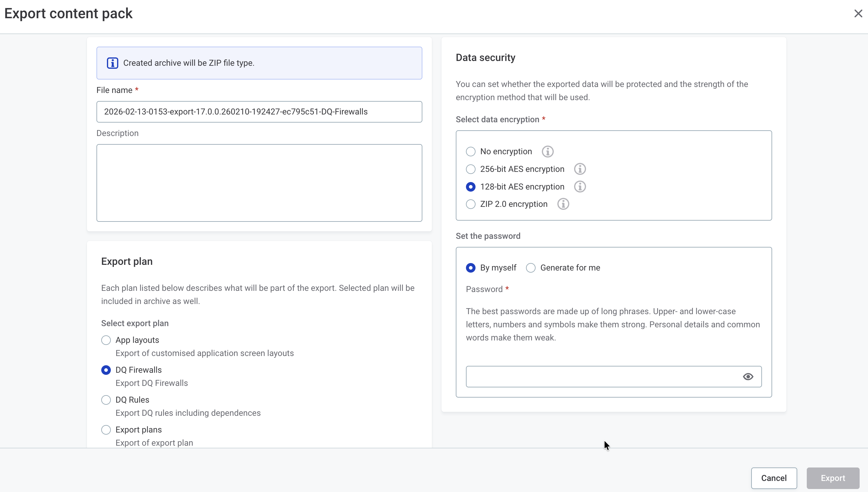Screen dimensions: 868x492
Task: Click the Password input field
Action: 601,376
